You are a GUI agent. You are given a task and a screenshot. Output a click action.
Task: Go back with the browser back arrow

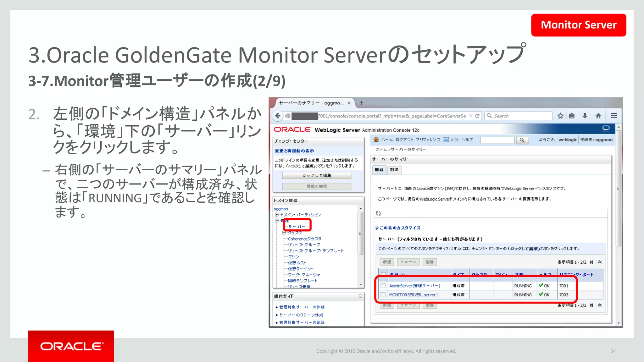click(278, 116)
